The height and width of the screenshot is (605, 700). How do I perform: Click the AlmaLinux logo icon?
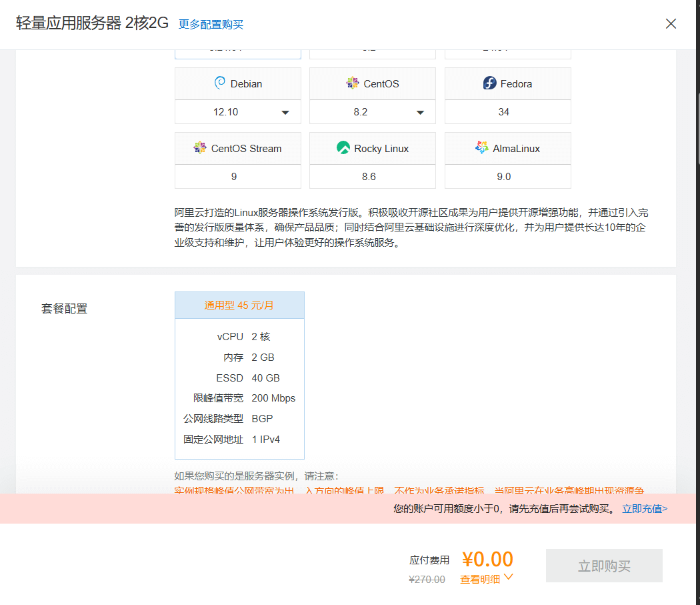482,148
